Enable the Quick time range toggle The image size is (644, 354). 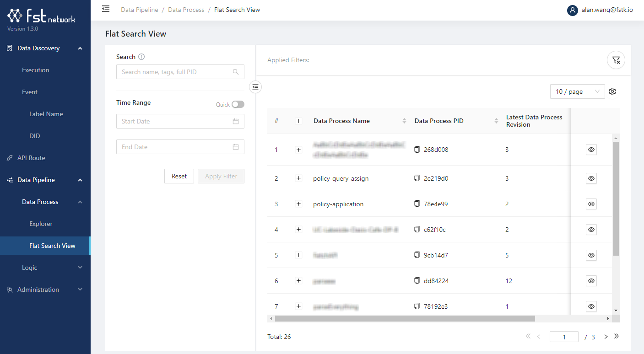click(x=238, y=104)
